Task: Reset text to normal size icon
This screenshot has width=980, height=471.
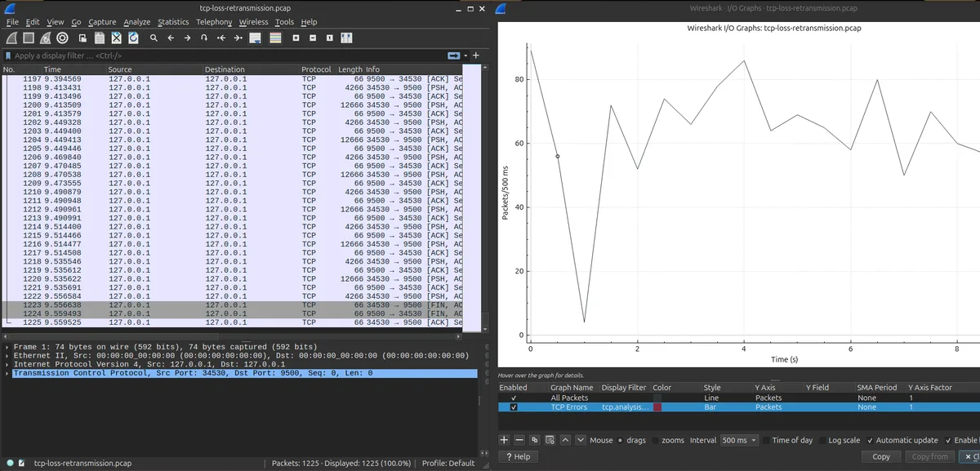Action: click(x=329, y=38)
